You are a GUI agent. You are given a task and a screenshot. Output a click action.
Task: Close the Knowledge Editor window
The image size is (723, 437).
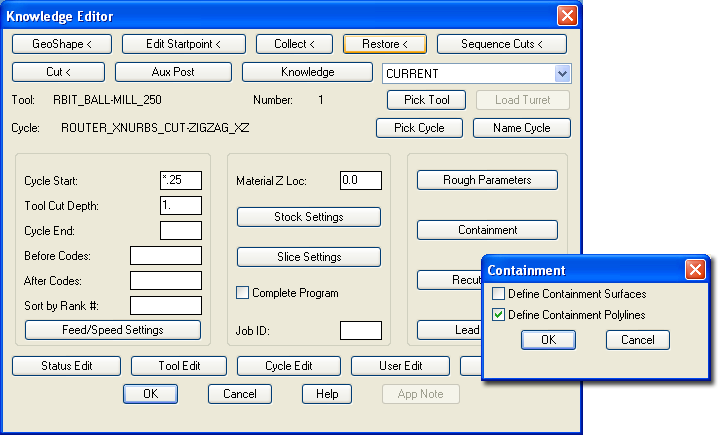pos(567,16)
